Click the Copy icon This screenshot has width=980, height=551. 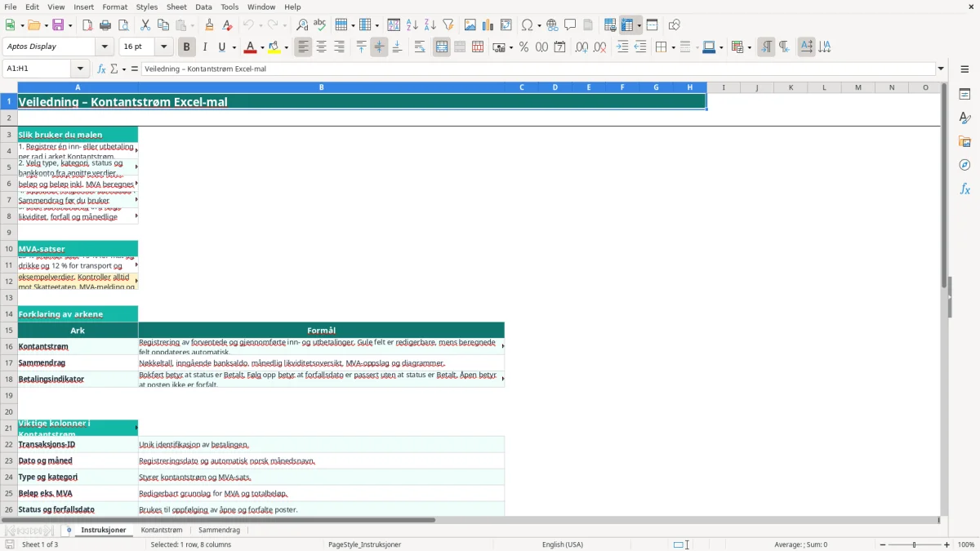[x=163, y=25]
